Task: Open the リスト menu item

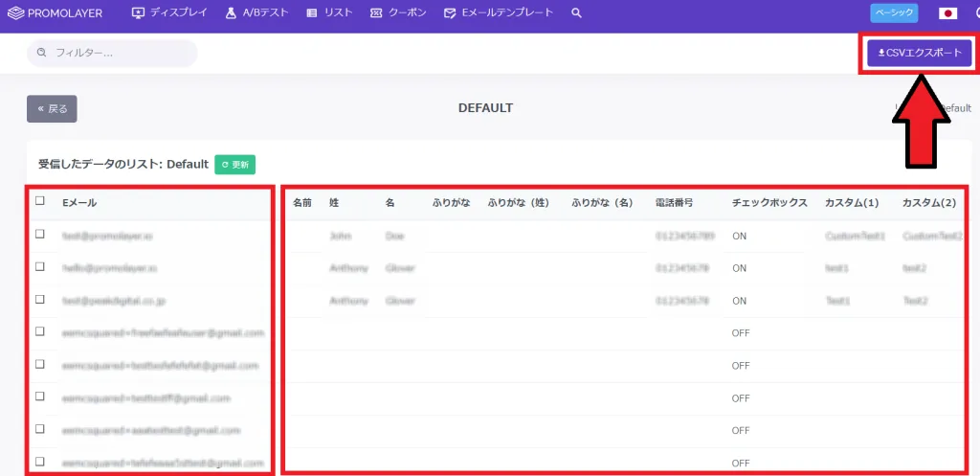Action: [330, 12]
